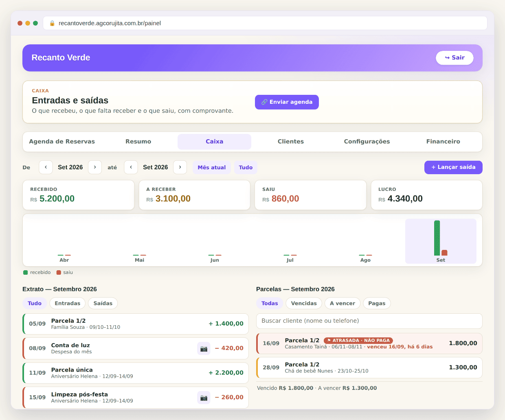505x420 pixels.
Task: Filter parcelas by A vencer
Action: point(343,303)
